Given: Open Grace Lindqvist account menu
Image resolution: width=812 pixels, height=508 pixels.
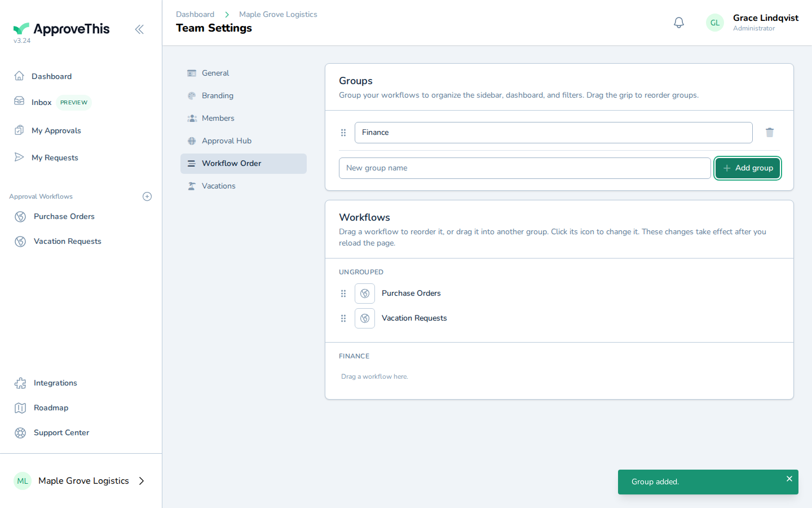Looking at the screenshot, I should (x=753, y=23).
